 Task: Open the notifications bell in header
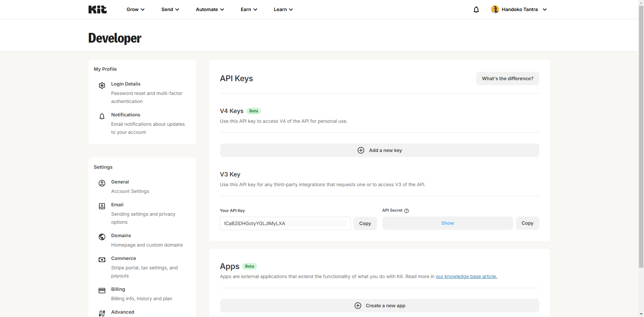(476, 9)
